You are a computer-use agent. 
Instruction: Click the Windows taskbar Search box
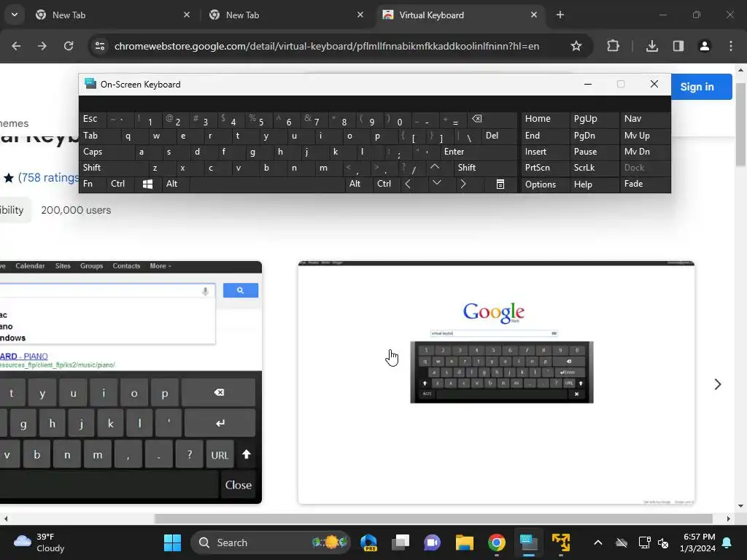270,542
